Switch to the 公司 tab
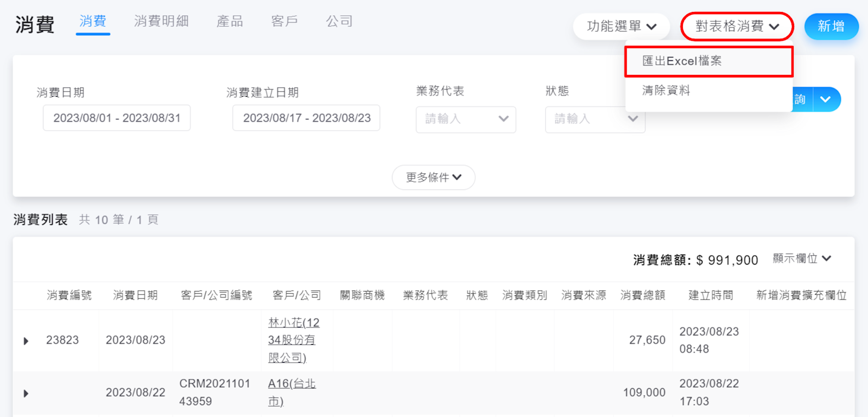 339,21
